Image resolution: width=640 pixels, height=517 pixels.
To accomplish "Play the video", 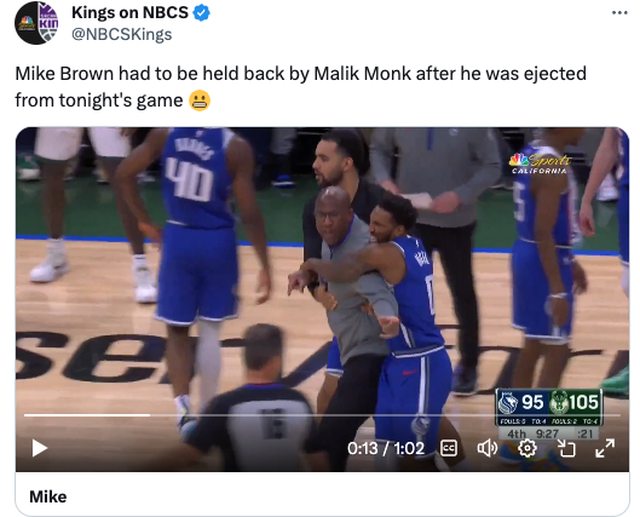I will point(40,449).
